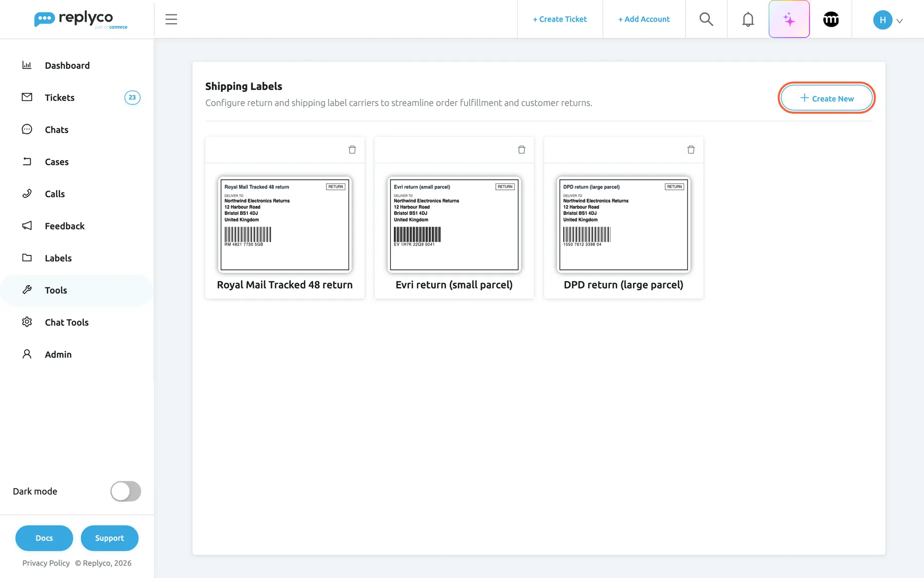Click the Cases return-arrow icon
The image size is (924, 578).
coord(27,161)
